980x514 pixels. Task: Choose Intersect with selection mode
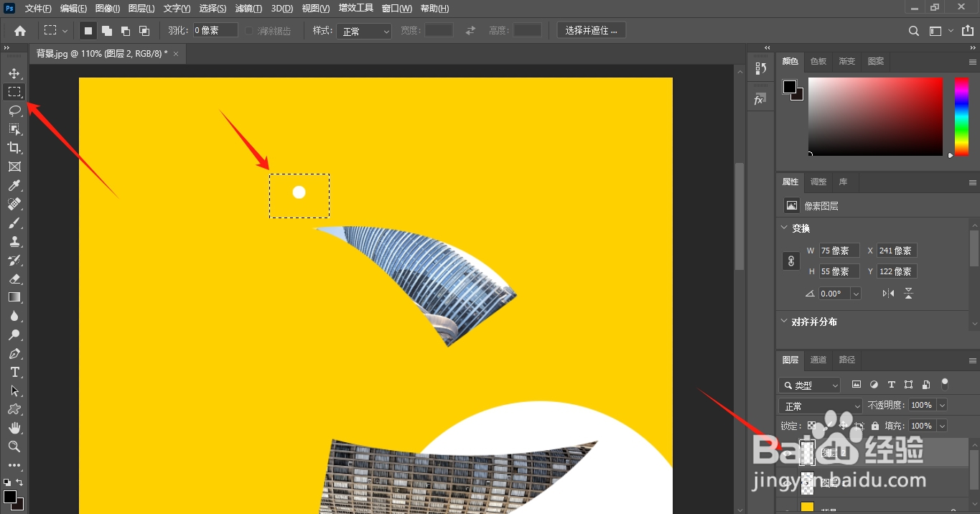[144, 31]
